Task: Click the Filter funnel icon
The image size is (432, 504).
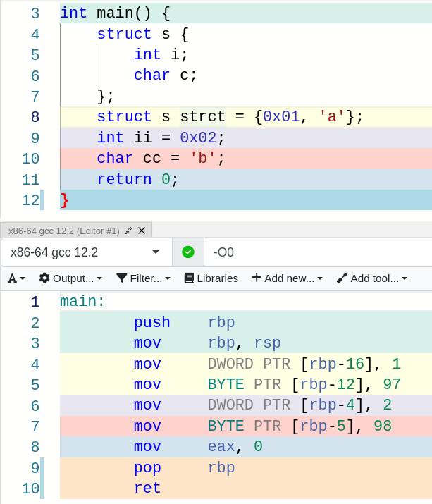Action: 121,278
